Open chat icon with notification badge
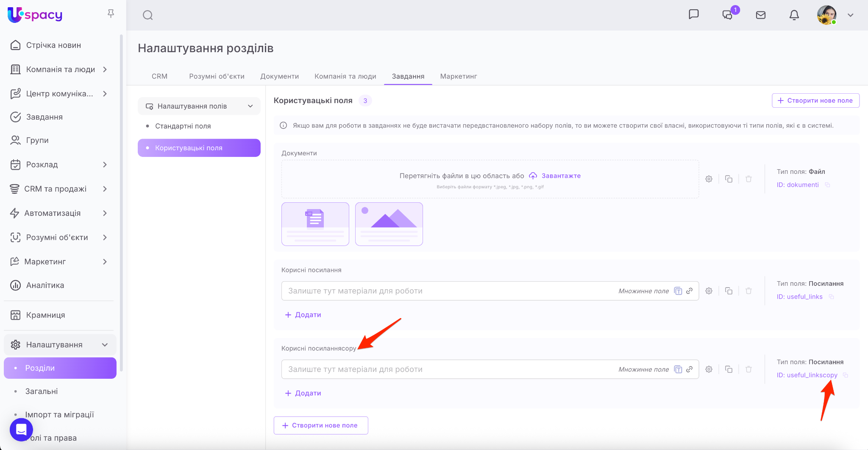The height and width of the screenshot is (450, 868). point(728,15)
